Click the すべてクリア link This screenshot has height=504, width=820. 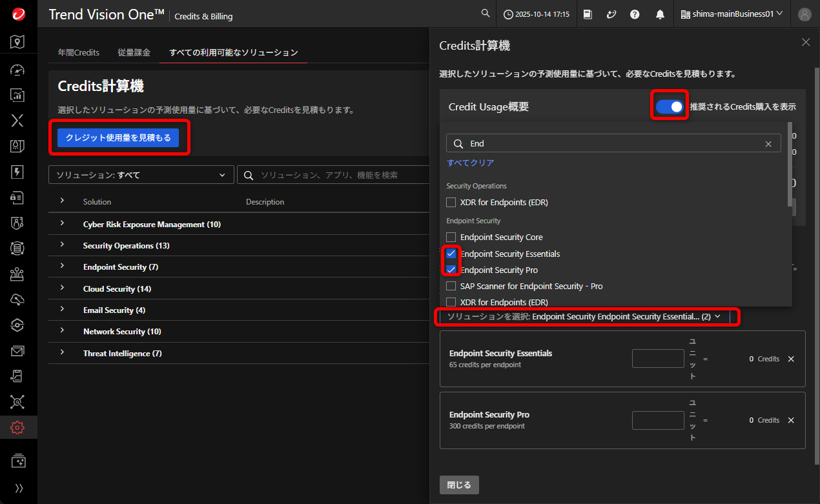point(471,163)
